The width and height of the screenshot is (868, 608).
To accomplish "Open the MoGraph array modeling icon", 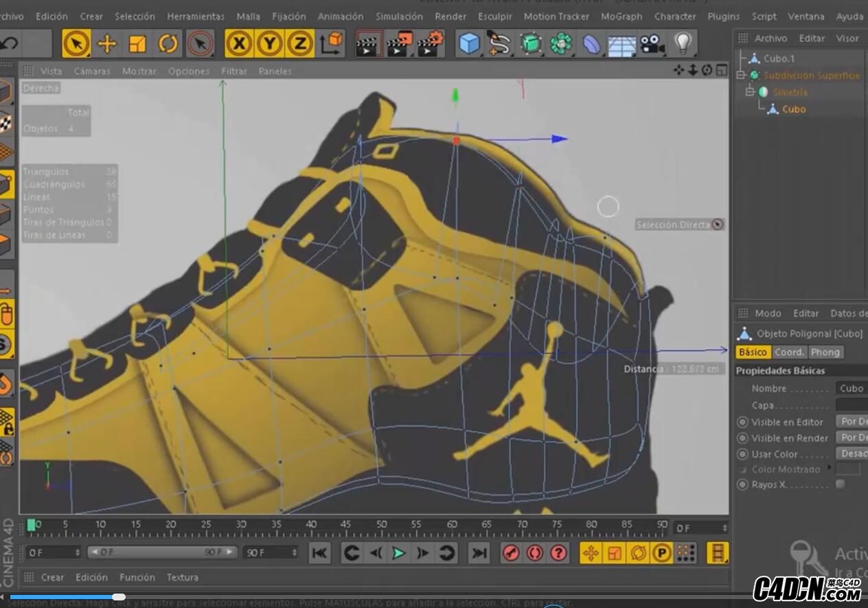I will tap(561, 44).
